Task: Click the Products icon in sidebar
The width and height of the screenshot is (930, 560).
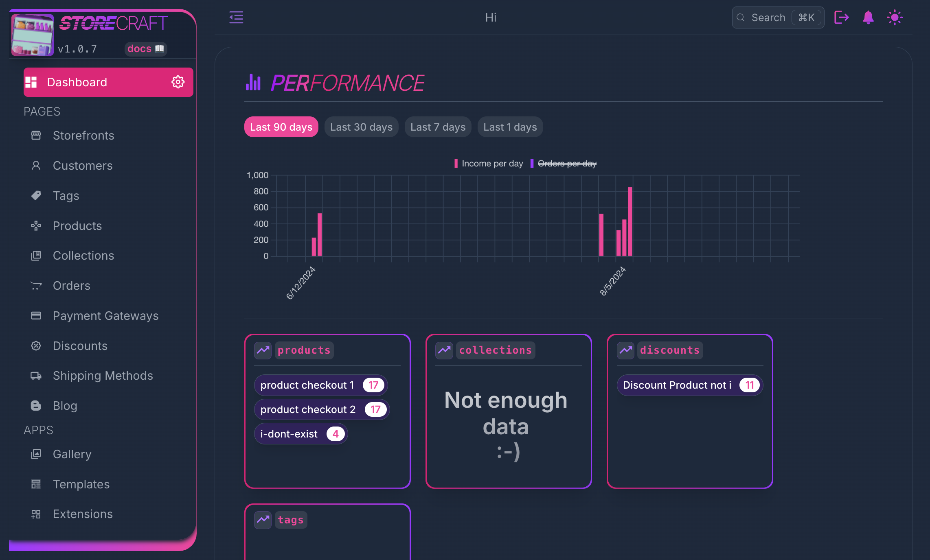Action: click(36, 225)
